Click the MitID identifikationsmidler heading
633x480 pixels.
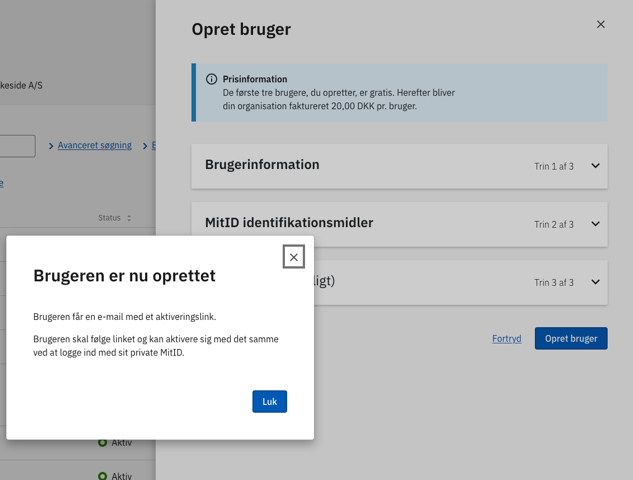pos(289,223)
